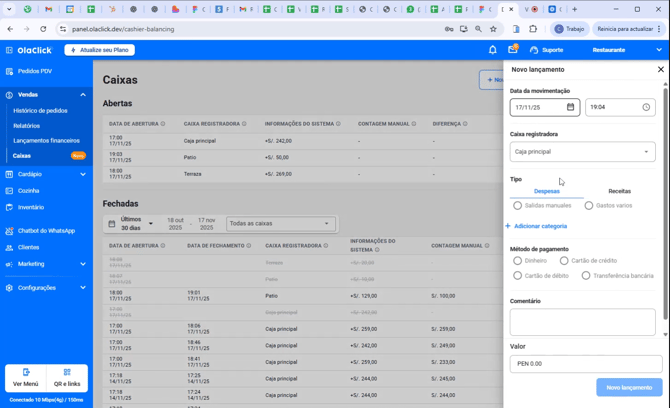This screenshot has width=670, height=408.
Task: Click Adicionar categoria link
Action: pos(536,226)
